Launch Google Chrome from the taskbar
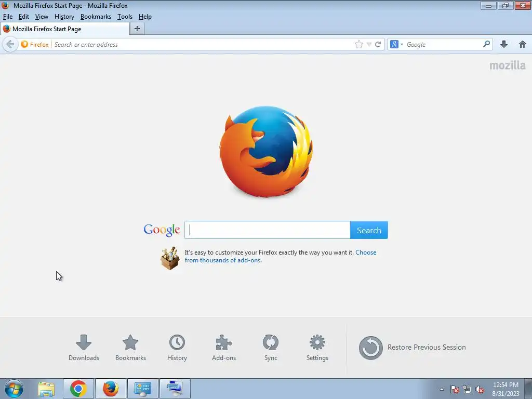Screen dimensions: 532x399 [78, 389]
